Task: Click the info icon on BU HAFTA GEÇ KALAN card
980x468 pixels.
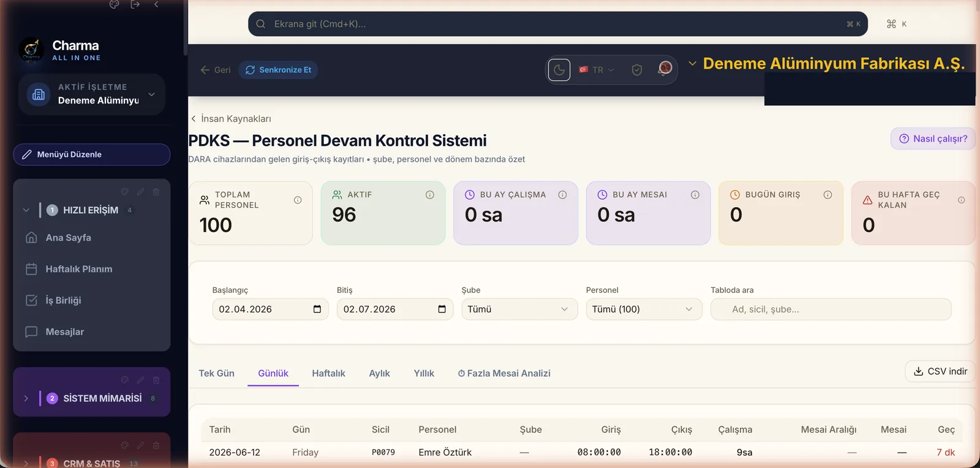Action: [x=962, y=200]
